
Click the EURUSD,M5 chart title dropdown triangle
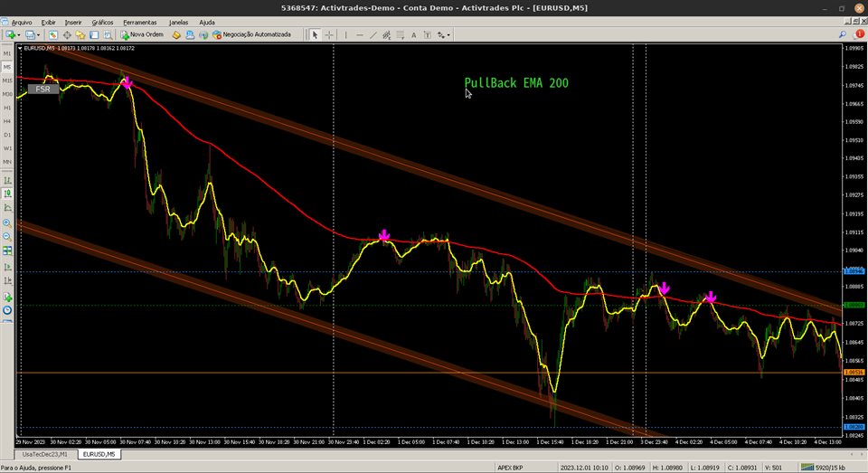[x=20, y=48]
